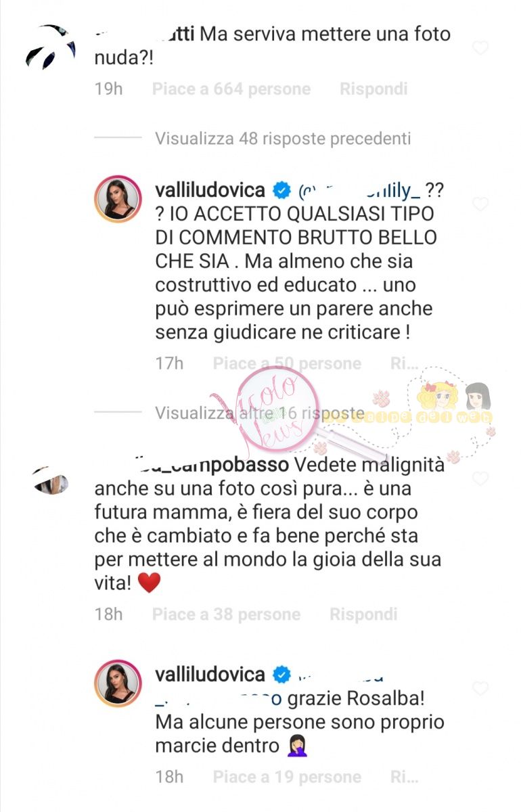The width and height of the screenshot is (521, 812).
Task: Like valliludovica's "IO ACCETTO QUALSIASI TIPO" reply
Action: coord(480,204)
